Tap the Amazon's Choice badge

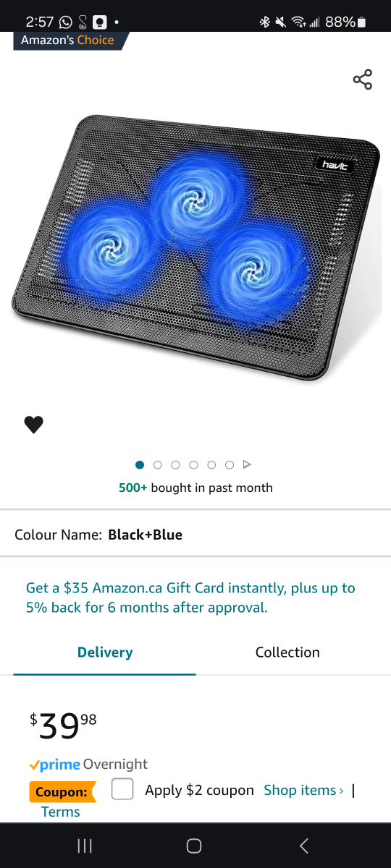click(x=69, y=40)
